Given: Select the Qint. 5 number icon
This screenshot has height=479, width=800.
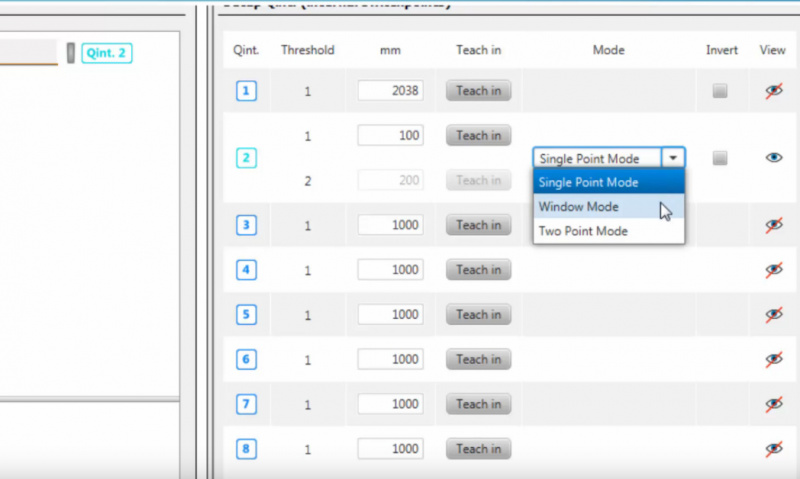Looking at the screenshot, I should 246,315.
